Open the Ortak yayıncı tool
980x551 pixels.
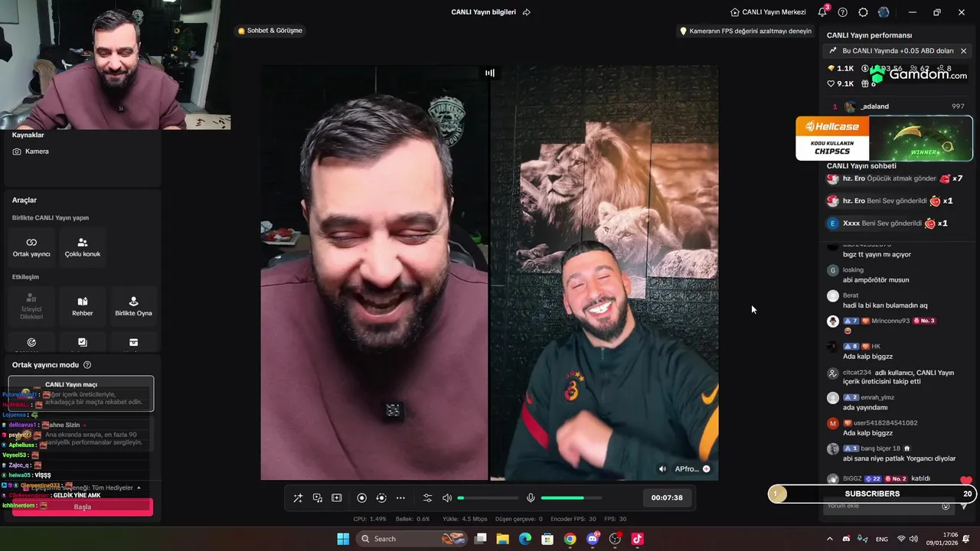coord(31,246)
